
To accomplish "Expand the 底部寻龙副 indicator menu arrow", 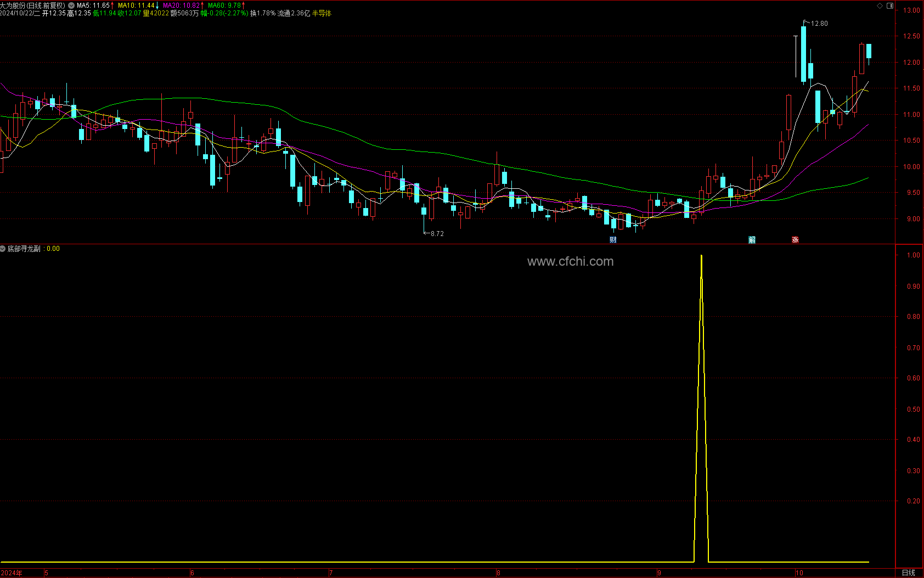I will [3, 249].
